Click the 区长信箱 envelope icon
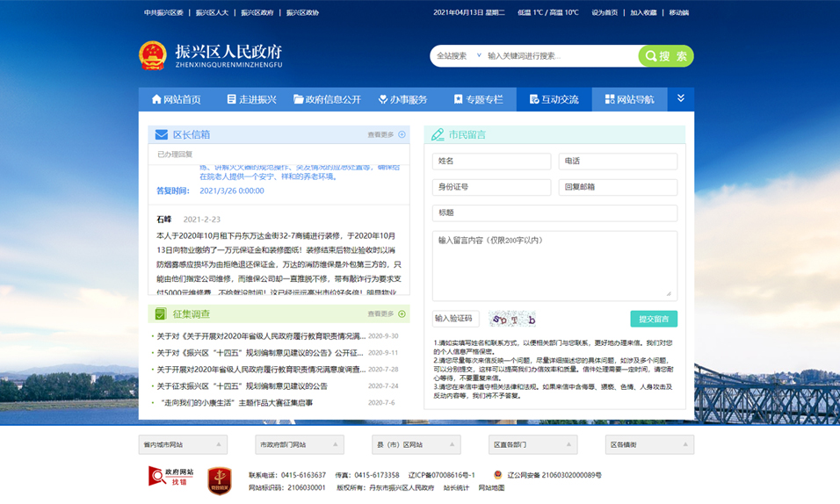The width and height of the screenshot is (840, 504). [162, 134]
